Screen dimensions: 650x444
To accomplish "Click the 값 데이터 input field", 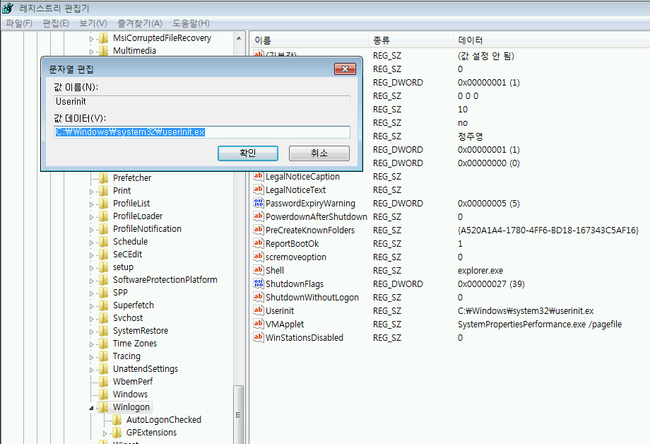I will point(202,132).
